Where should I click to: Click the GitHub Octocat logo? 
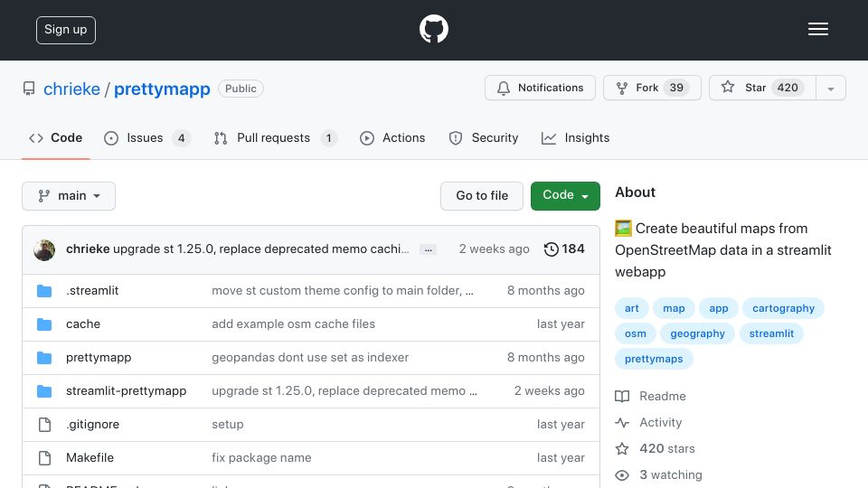(x=433, y=29)
